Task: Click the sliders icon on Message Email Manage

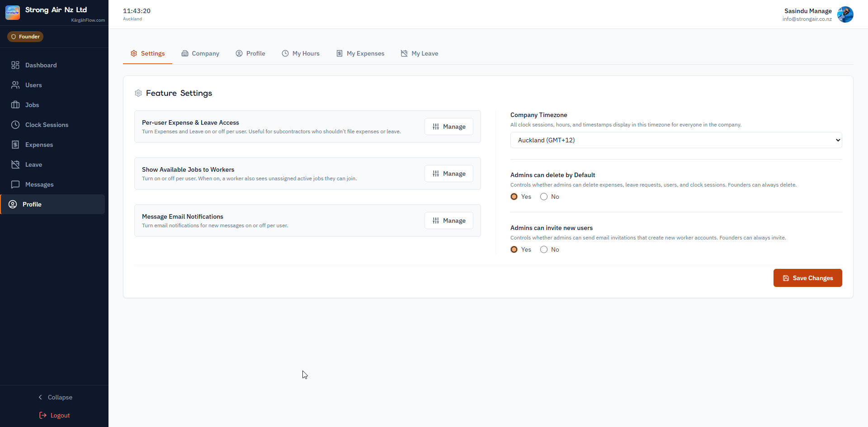Action: (x=436, y=221)
